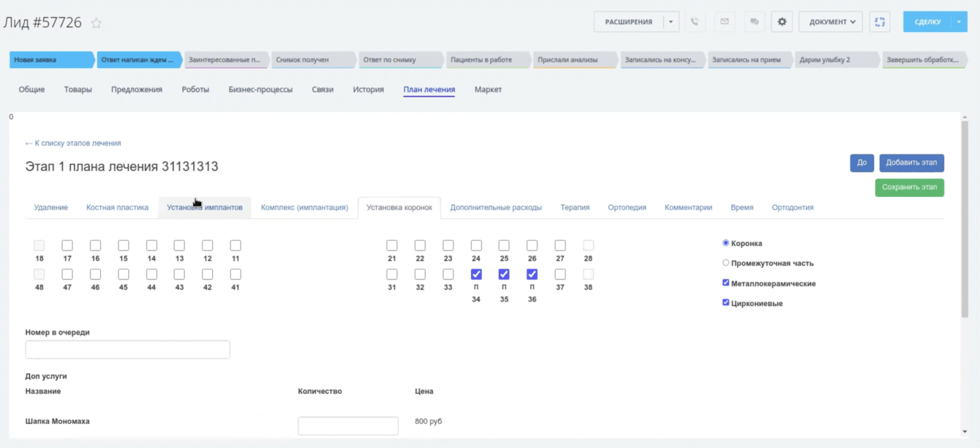Open the Документ dropdown
Image resolution: width=980 pixels, height=448 pixels.
pos(831,22)
